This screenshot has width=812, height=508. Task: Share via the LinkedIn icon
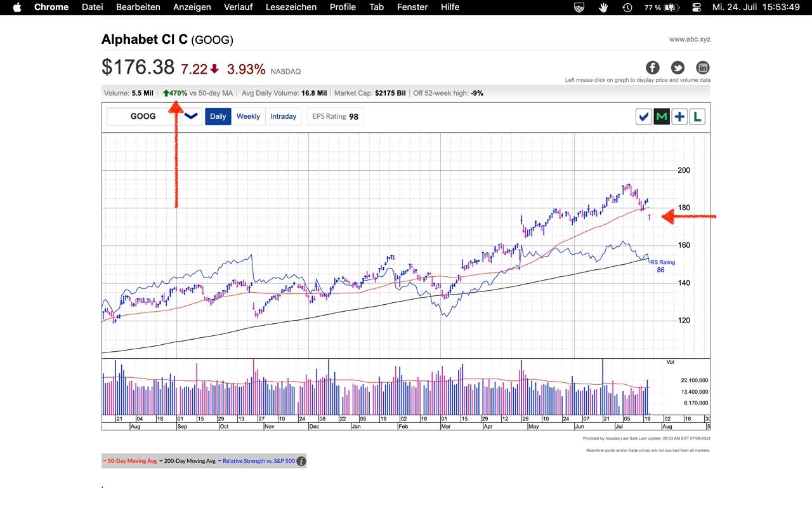(702, 67)
